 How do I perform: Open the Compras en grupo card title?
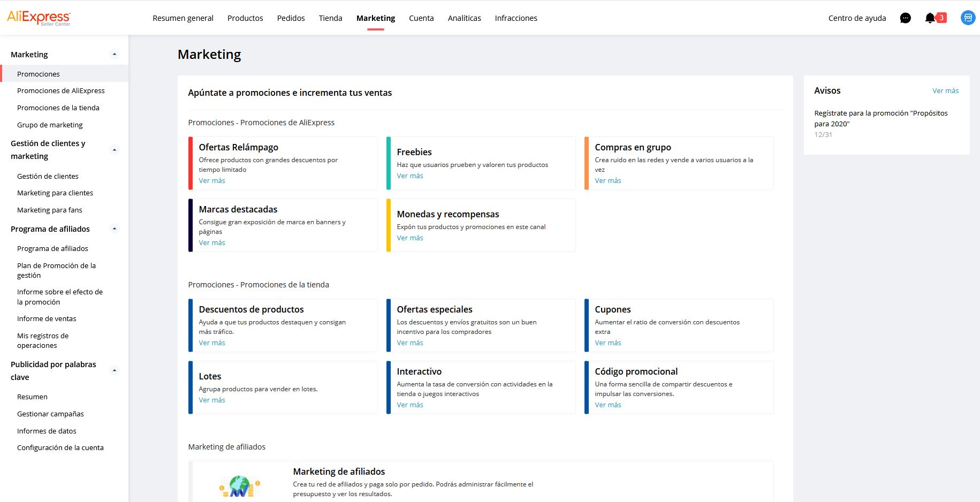(x=633, y=147)
